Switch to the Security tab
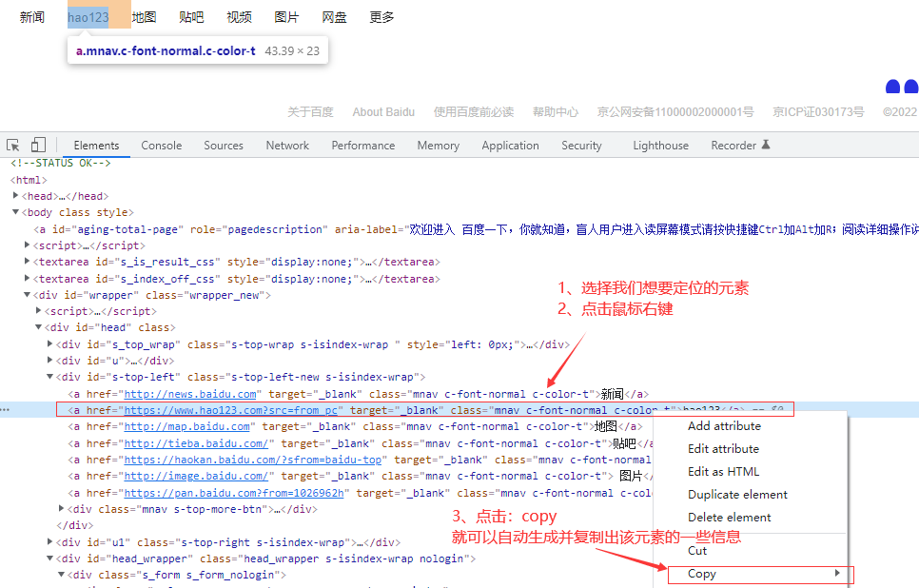Image resolution: width=919 pixels, height=588 pixels. click(581, 146)
